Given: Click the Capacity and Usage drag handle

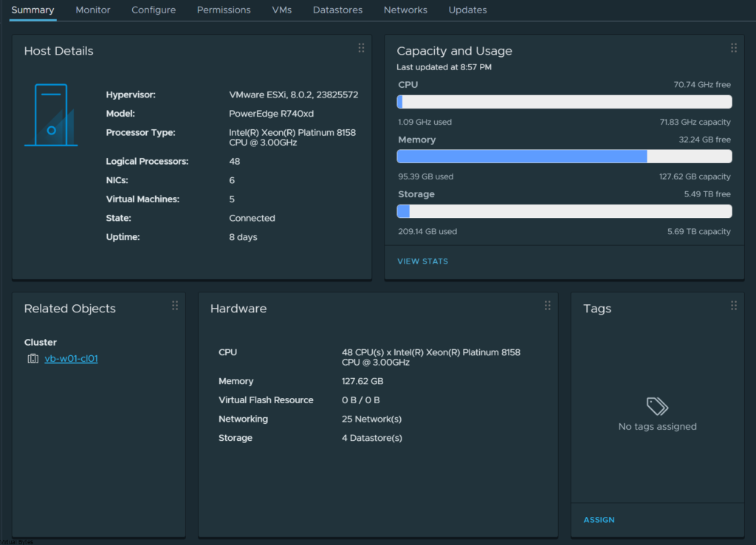Looking at the screenshot, I should 734,48.
